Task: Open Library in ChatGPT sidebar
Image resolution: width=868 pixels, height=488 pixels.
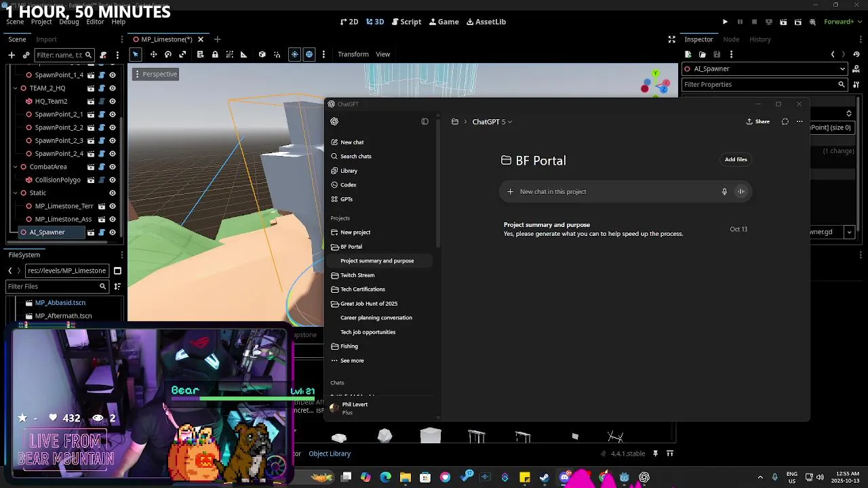Action: pos(349,171)
